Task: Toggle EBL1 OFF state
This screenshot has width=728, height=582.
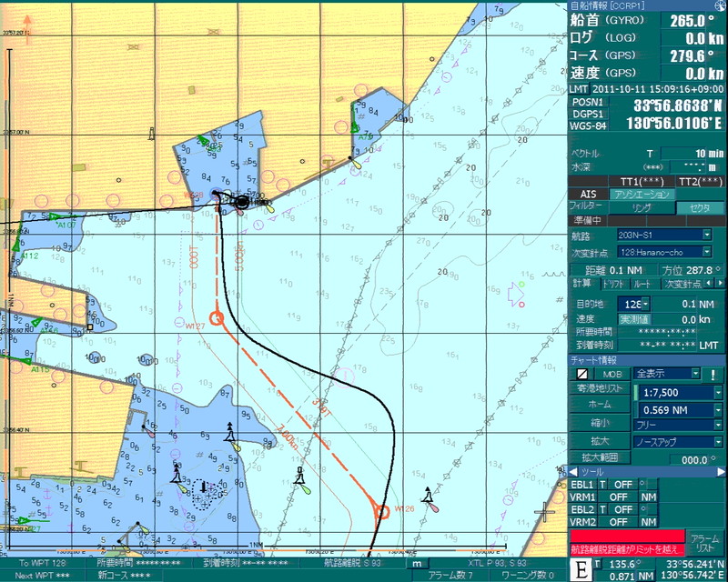Action: click(x=621, y=485)
